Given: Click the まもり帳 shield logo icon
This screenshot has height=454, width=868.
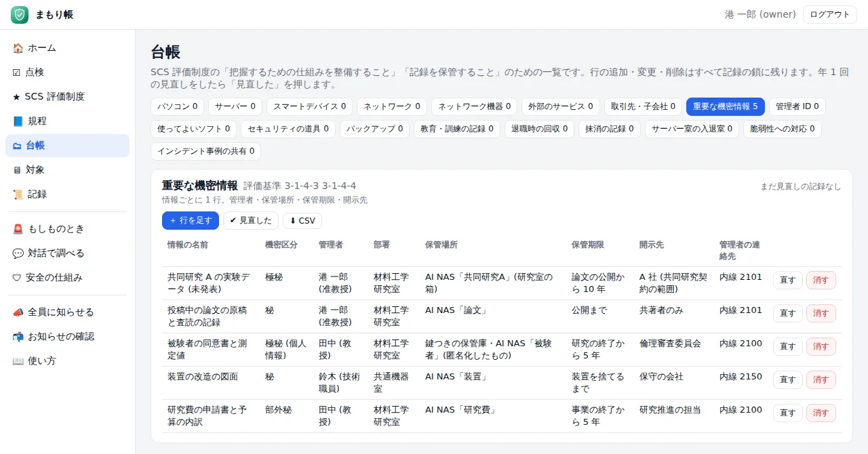Looking at the screenshot, I should [20, 15].
